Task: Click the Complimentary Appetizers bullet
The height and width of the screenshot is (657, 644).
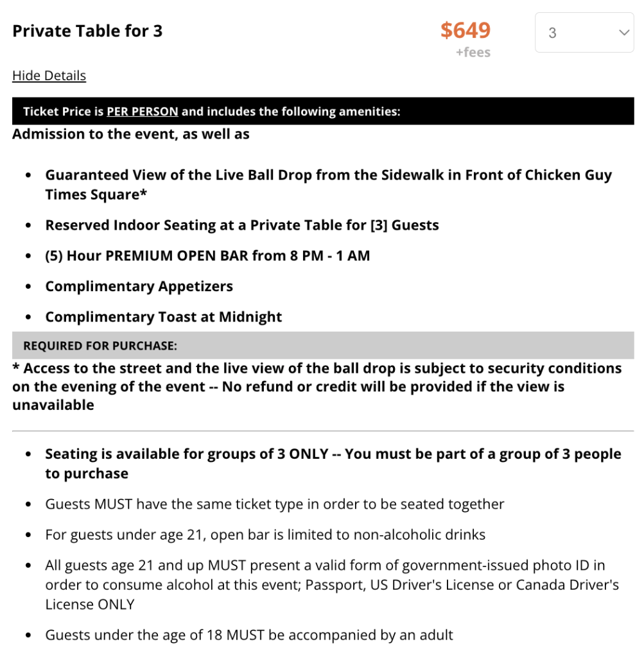Action: click(x=139, y=286)
